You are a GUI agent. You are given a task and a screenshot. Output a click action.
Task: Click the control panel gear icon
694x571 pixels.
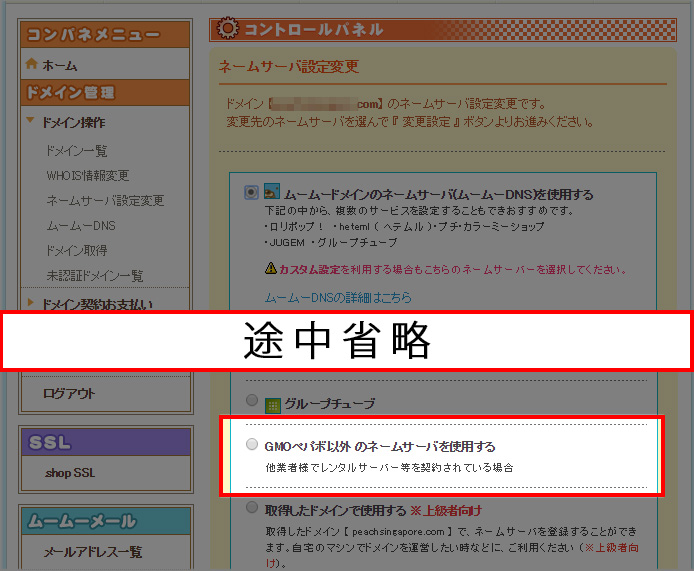tap(227, 28)
